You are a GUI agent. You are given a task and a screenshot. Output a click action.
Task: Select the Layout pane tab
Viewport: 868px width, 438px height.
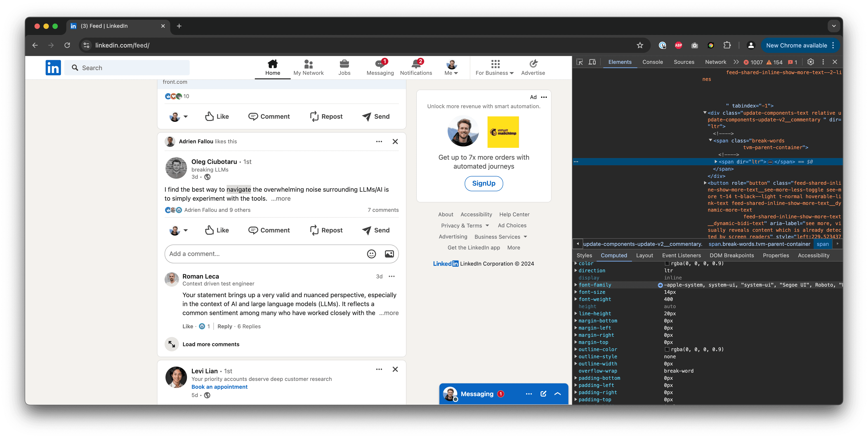pos(644,255)
